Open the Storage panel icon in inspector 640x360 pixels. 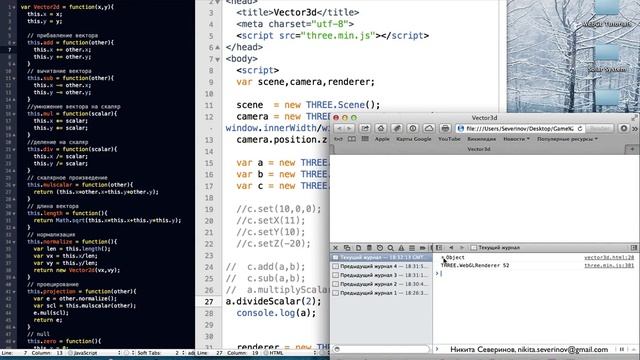tap(369, 248)
